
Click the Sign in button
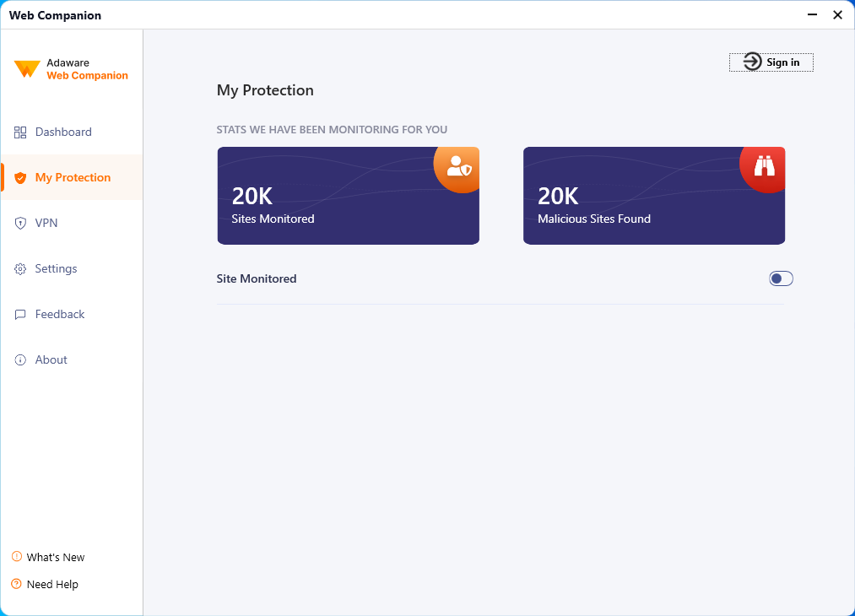click(x=771, y=62)
